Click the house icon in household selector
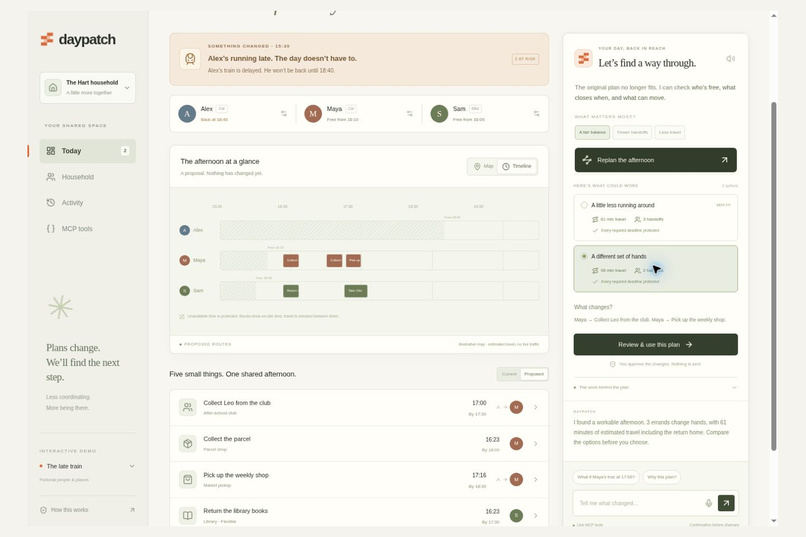The width and height of the screenshot is (806, 537). 53,87
